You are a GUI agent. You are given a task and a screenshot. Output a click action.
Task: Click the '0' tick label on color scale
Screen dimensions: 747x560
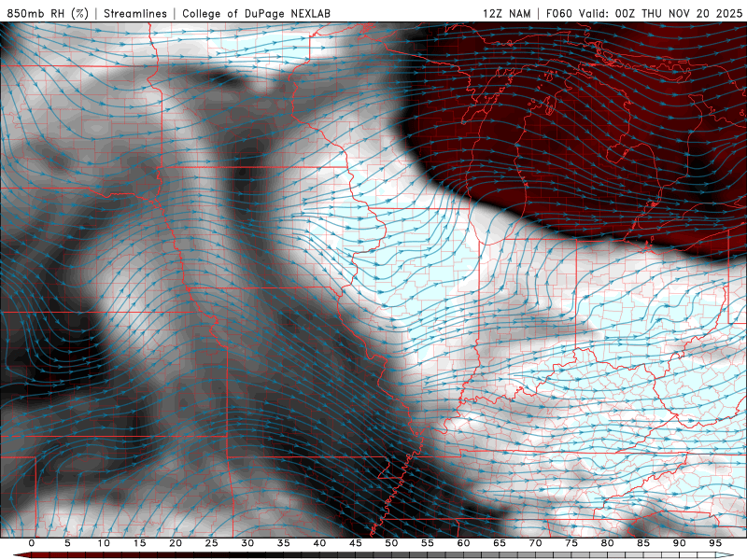[32, 543]
